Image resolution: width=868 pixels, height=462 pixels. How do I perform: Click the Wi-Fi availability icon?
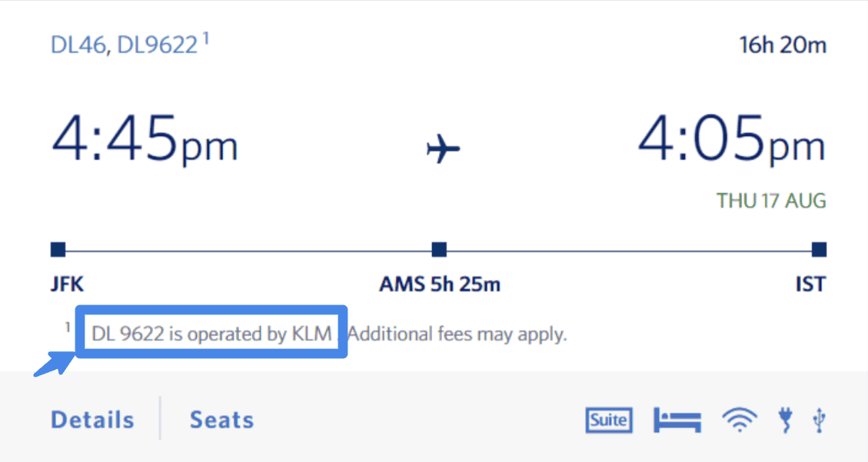(739, 420)
